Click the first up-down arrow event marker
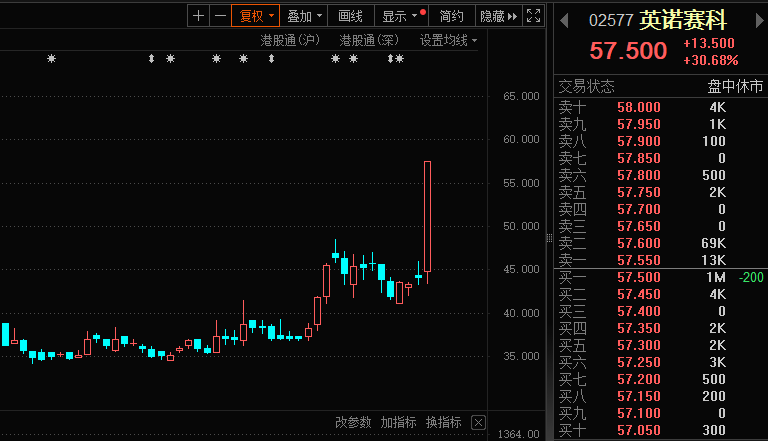Image resolution: width=768 pixels, height=441 pixels. 151,59
